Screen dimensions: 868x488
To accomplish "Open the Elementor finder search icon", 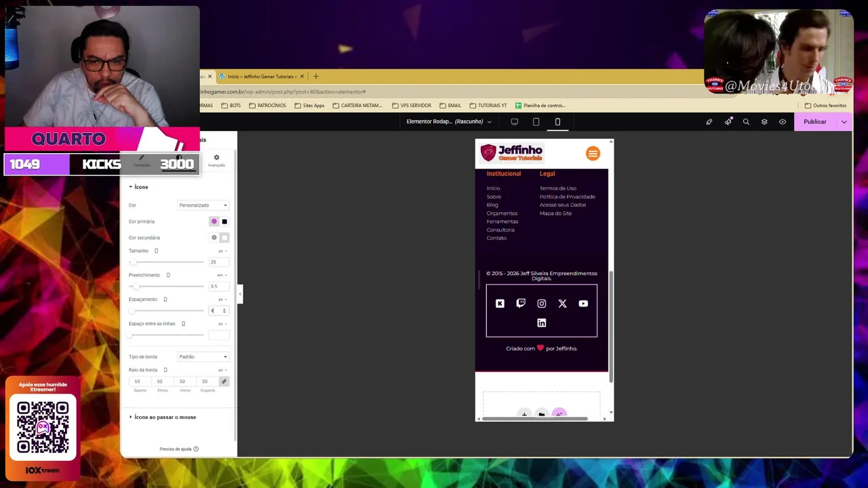I will coord(746,122).
